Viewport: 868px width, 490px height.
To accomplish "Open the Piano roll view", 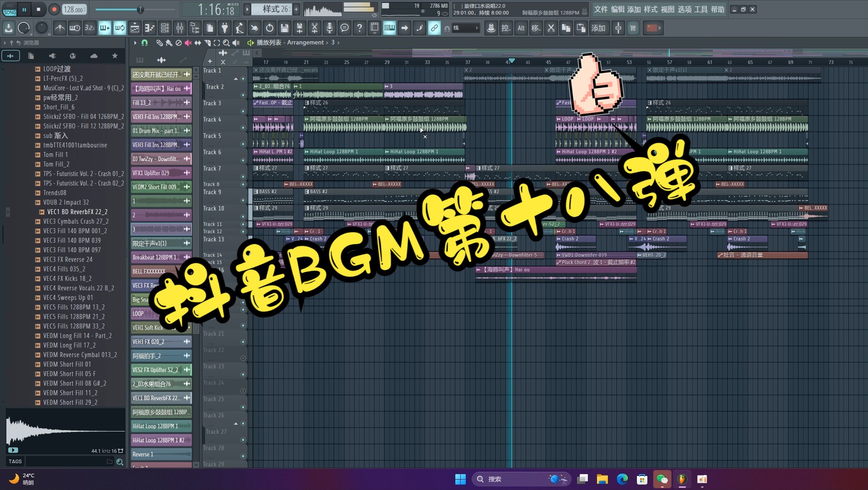I will click(150, 28).
